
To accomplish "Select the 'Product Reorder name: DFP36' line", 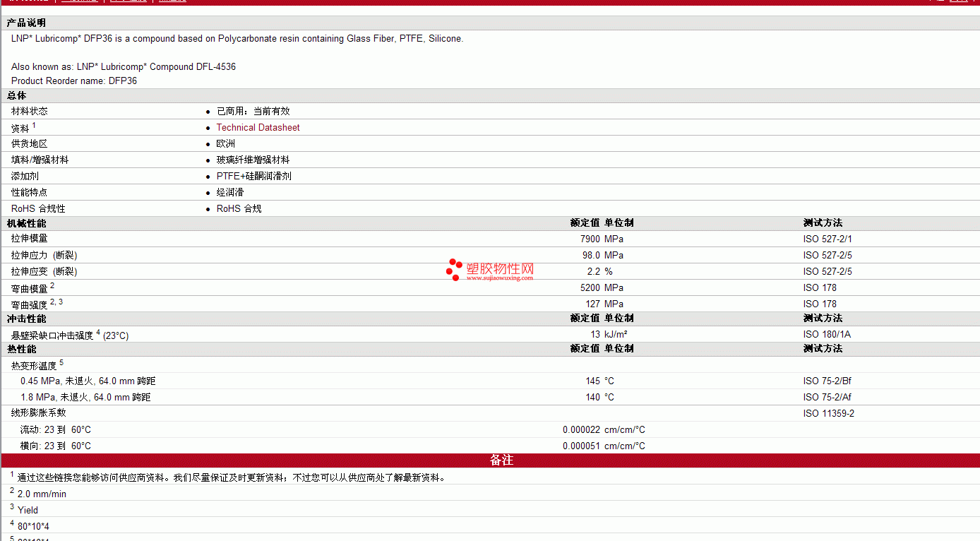I will pyautogui.click(x=74, y=81).
